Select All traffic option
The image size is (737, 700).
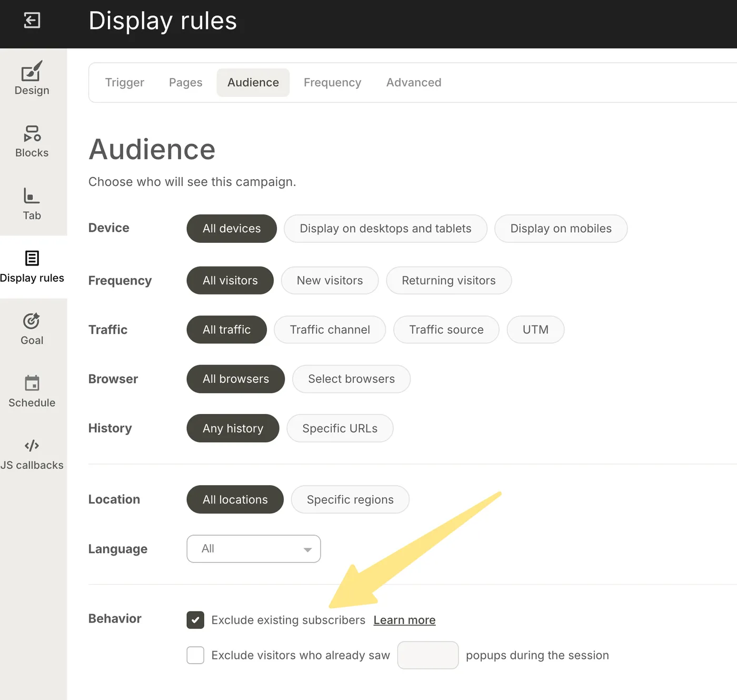click(227, 330)
